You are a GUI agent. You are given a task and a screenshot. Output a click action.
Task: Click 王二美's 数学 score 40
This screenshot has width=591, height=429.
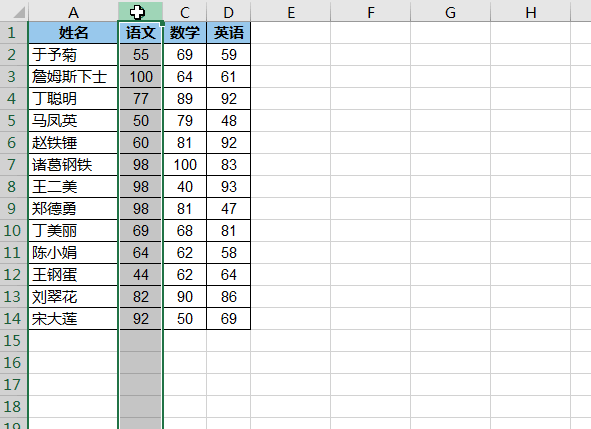185,187
